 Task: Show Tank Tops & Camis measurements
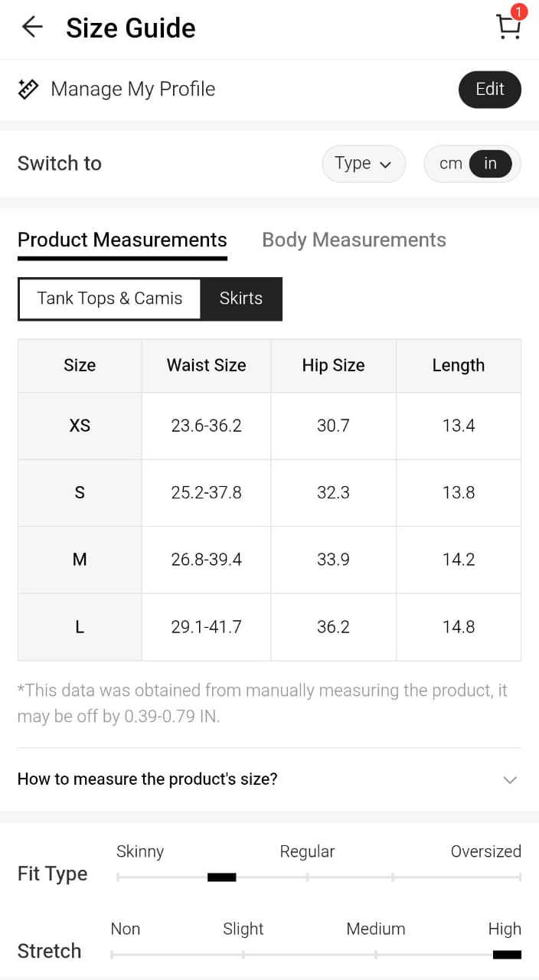[x=109, y=299]
